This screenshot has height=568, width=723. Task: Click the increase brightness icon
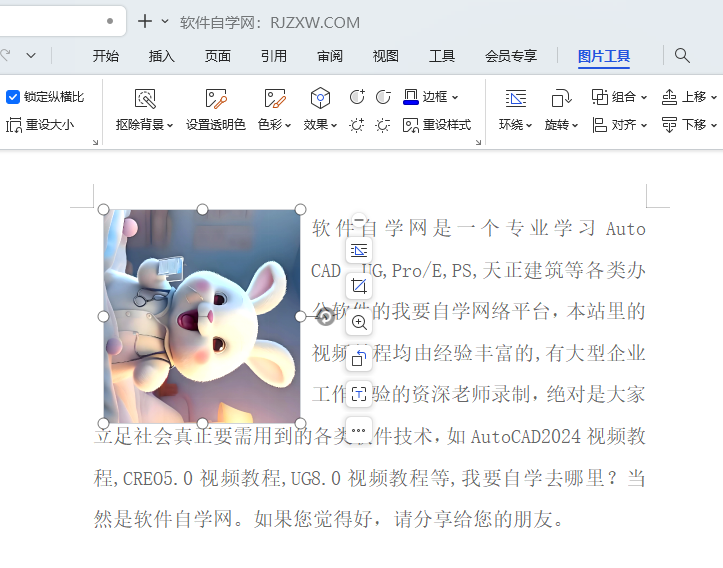[x=356, y=125]
